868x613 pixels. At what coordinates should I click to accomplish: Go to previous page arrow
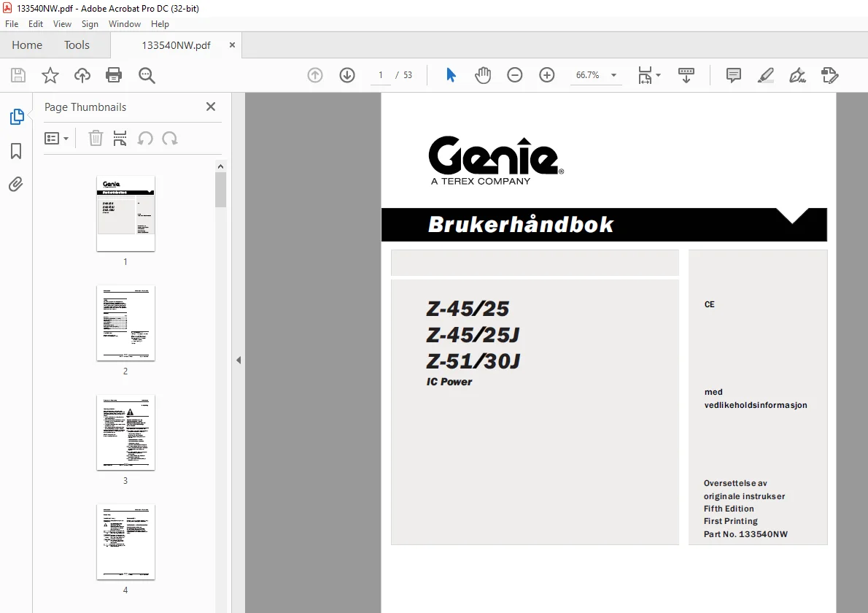315,75
